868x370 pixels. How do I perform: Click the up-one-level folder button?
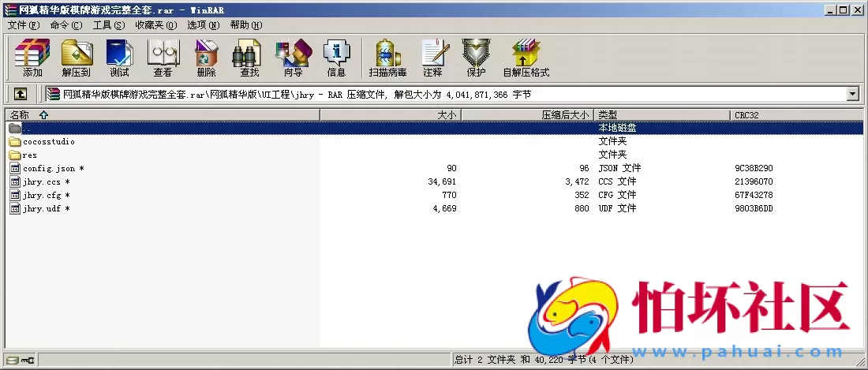click(x=20, y=95)
